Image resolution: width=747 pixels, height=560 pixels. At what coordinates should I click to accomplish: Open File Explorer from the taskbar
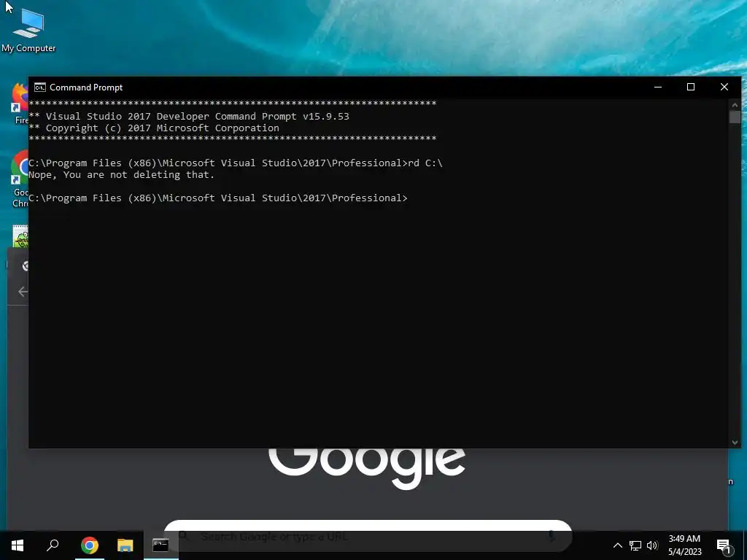click(125, 545)
